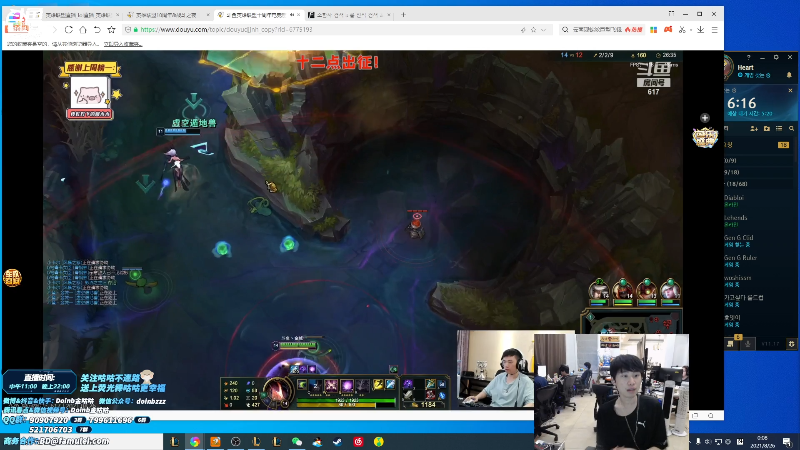Toggle friends list view options icon
This screenshot has height=450, width=800.
point(779,129)
